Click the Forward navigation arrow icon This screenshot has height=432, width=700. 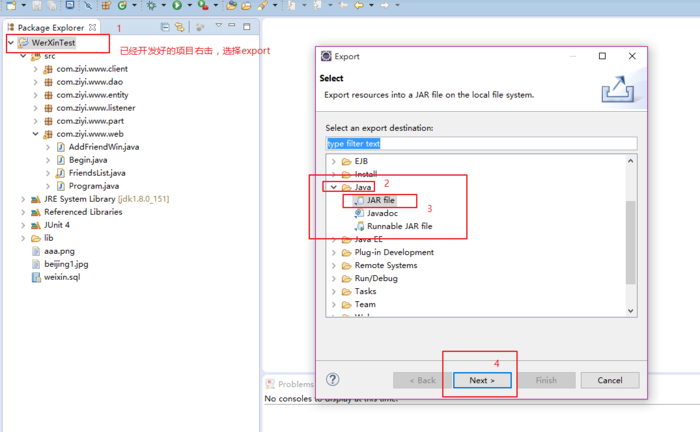[384, 5]
